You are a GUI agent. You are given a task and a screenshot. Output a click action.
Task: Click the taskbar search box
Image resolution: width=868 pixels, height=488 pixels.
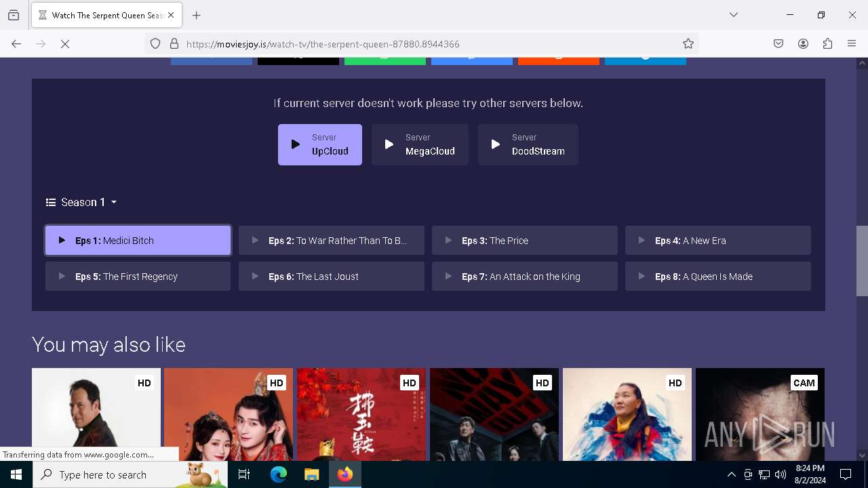(130, 474)
